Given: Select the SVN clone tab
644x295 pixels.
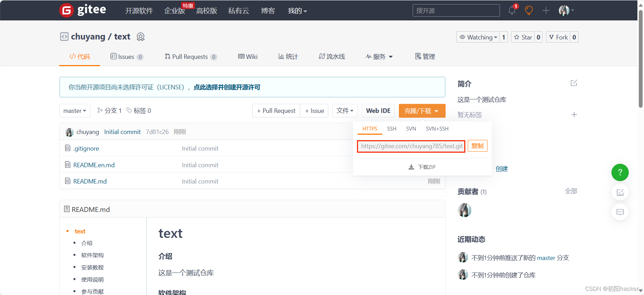Looking at the screenshot, I should coord(411,129).
